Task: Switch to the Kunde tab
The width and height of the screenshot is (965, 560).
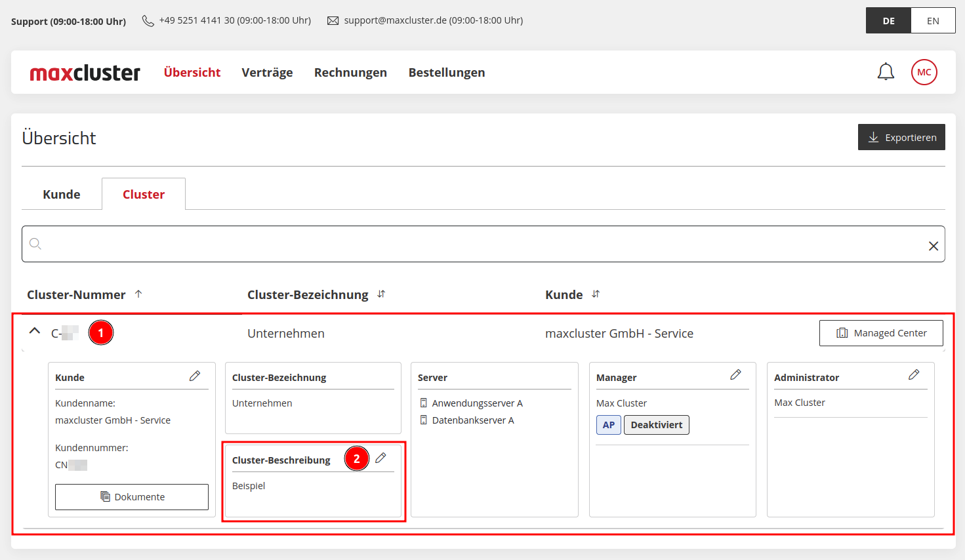Action: [62, 194]
